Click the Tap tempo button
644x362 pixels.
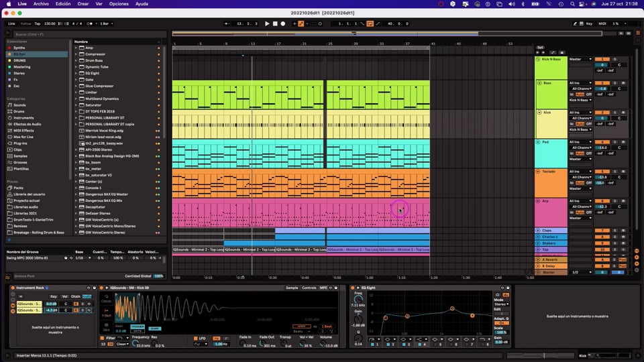[x=38, y=24]
